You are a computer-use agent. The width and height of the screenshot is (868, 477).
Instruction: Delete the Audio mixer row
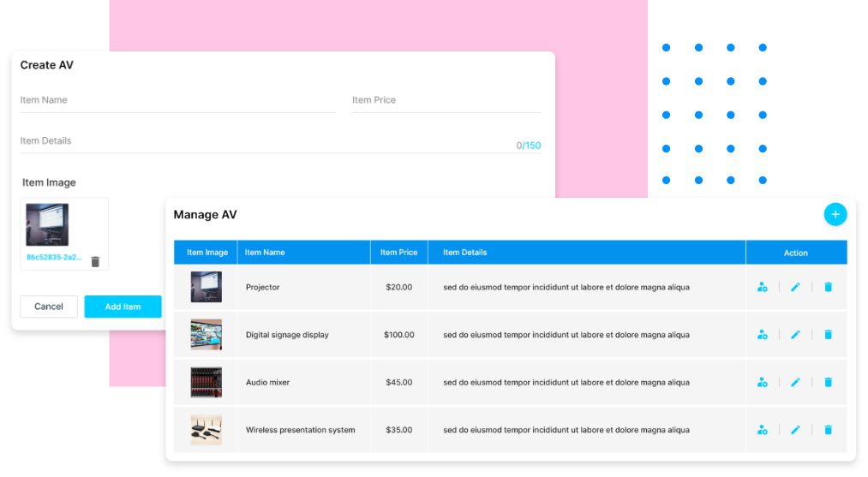[828, 383]
